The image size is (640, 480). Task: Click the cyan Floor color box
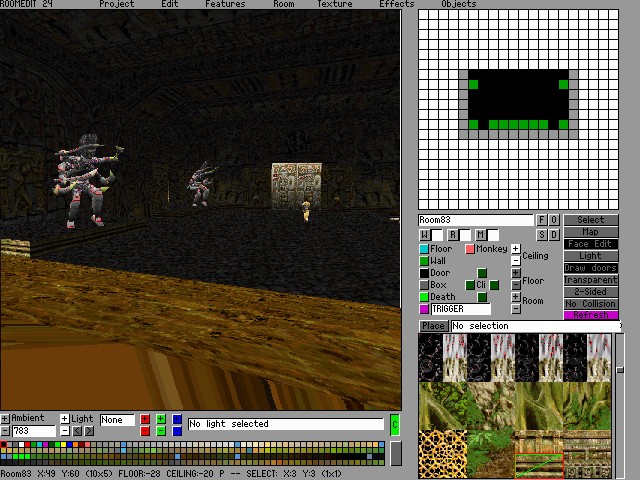coord(424,249)
